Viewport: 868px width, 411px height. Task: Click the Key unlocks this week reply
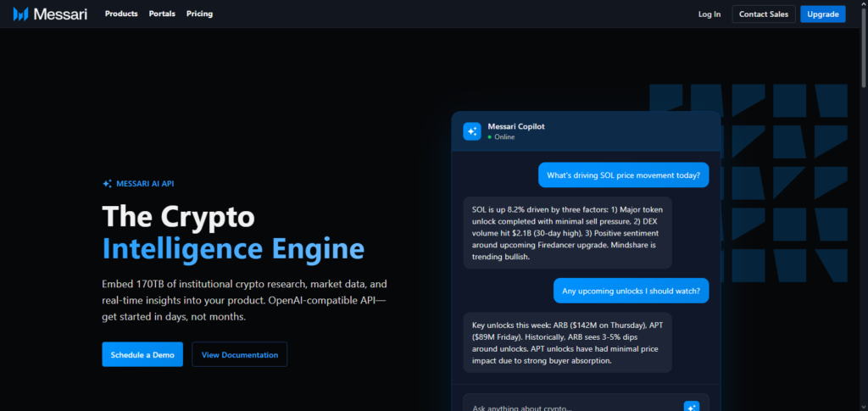pyautogui.click(x=567, y=342)
